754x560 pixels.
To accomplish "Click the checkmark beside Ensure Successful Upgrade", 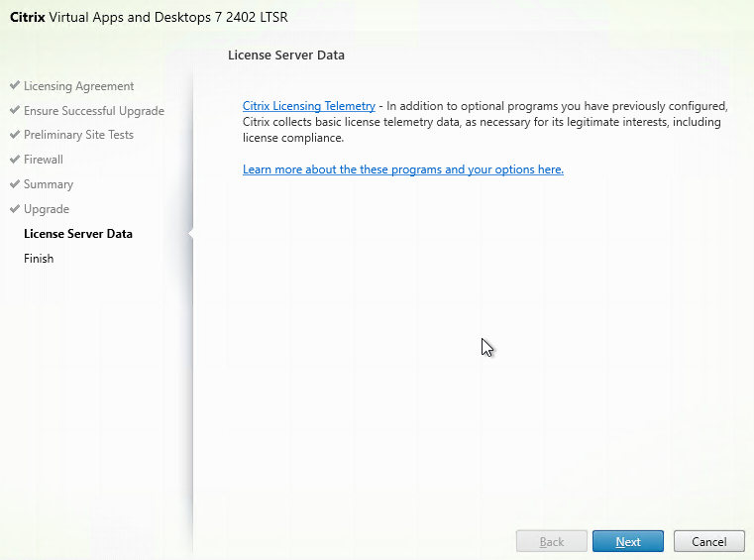I will click(x=15, y=110).
